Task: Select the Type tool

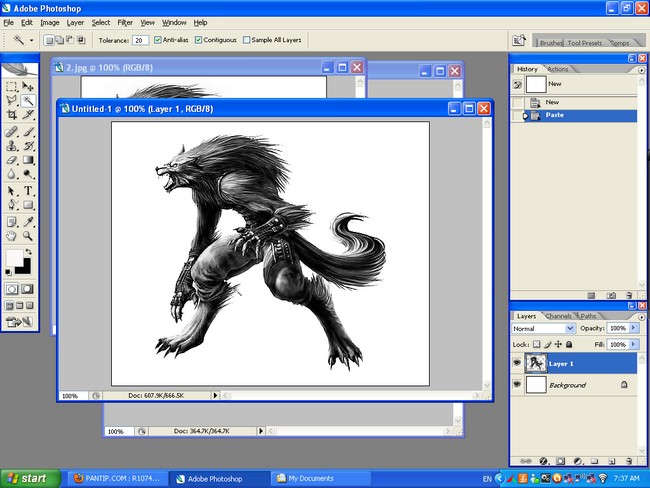Action: coord(28,191)
